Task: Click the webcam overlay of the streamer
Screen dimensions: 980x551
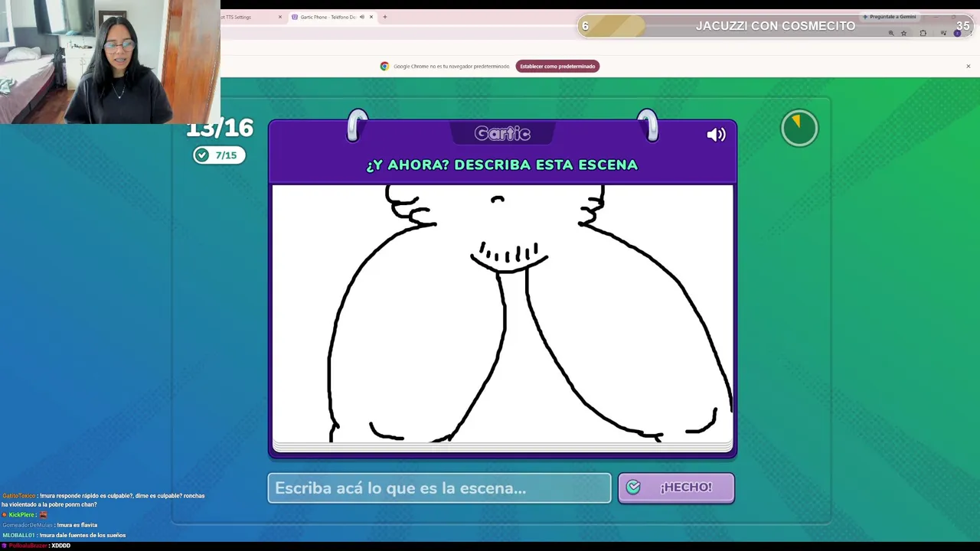Action: coord(110,62)
